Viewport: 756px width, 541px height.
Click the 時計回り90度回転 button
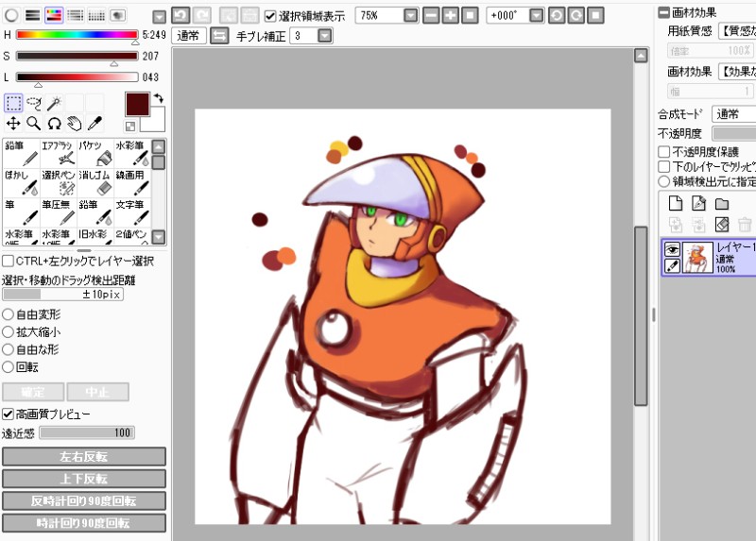tap(84, 523)
